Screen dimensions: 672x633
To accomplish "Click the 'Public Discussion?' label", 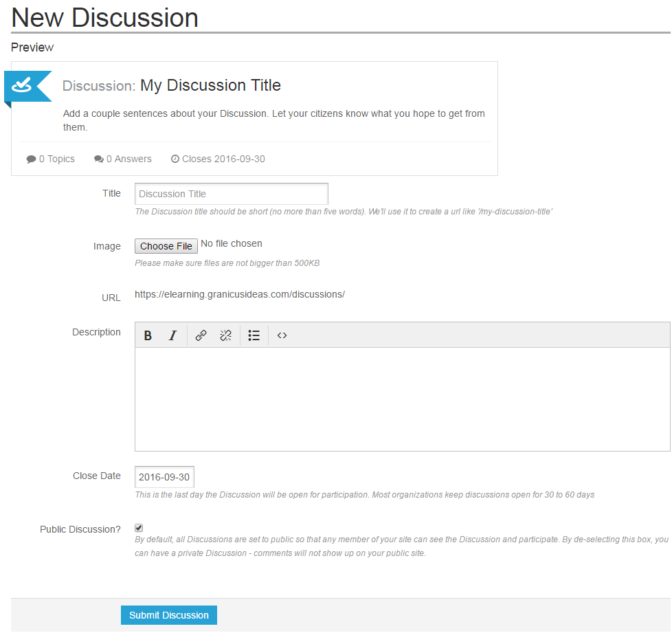I will [x=80, y=529].
